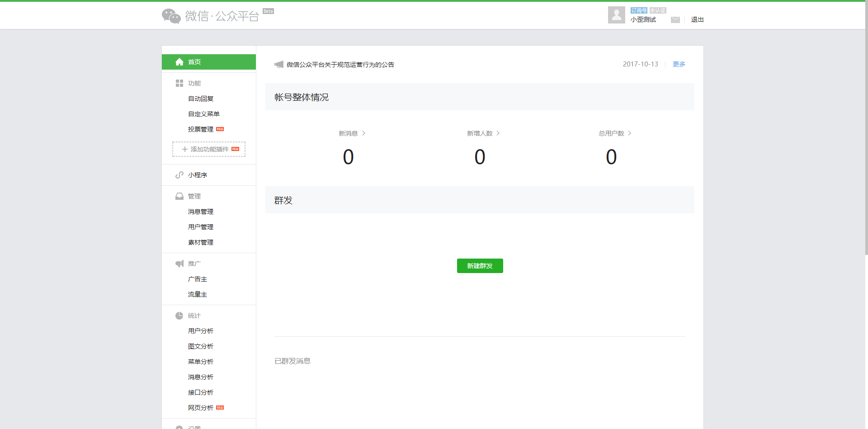
Task: Click the 帐号整体情况 section heading
Action: 302,97
